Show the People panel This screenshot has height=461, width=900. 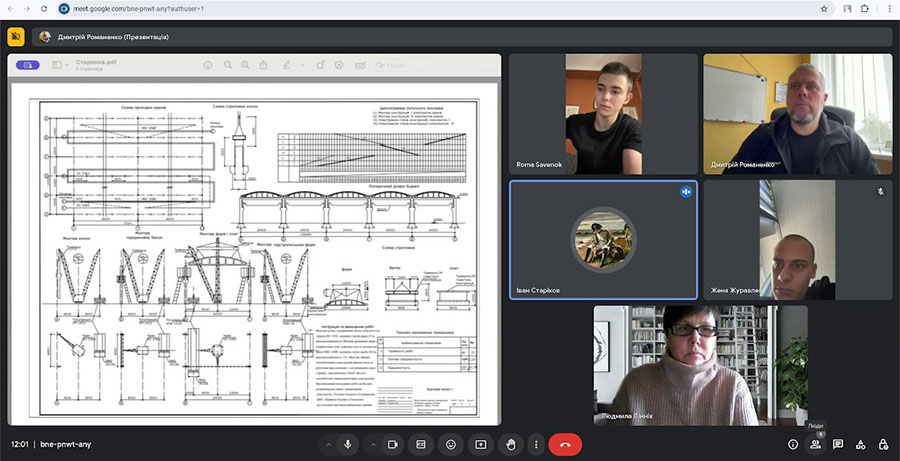pyautogui.click(x=816, y=444)
